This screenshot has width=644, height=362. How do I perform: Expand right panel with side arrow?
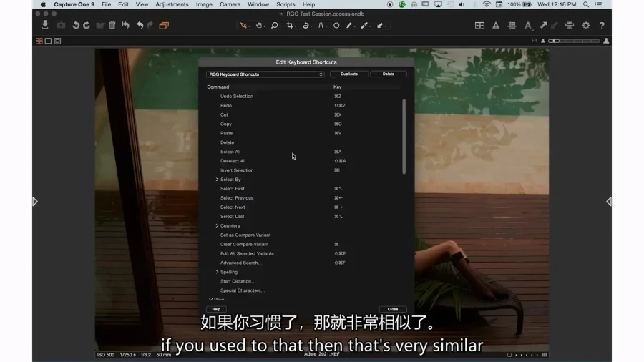(609, 202)
